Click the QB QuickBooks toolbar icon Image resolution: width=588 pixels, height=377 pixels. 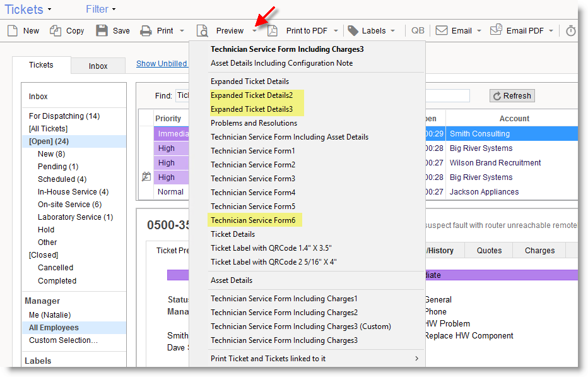(x=418, y=30)
